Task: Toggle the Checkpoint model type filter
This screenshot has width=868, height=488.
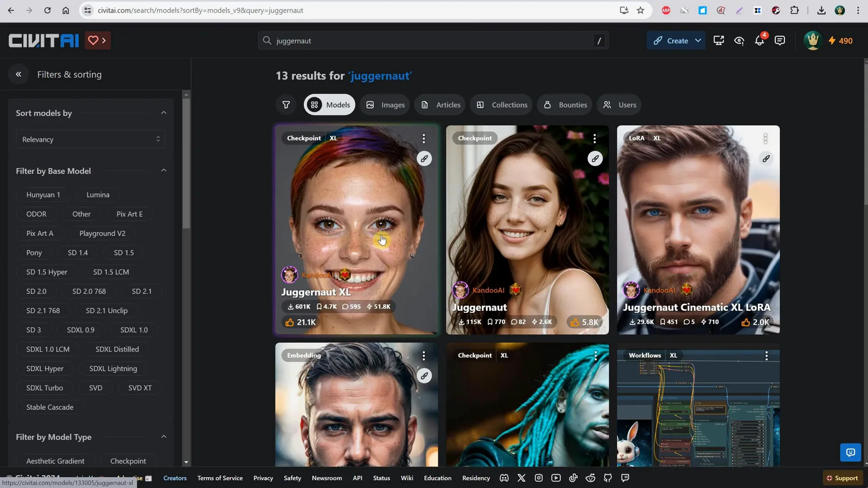Action: tap(128, 461)
